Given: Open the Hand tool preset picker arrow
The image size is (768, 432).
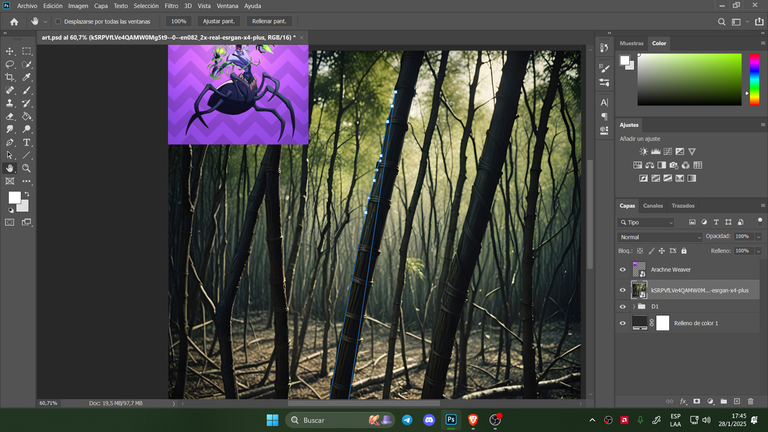Looking at the screenshot, I should 45,22.
